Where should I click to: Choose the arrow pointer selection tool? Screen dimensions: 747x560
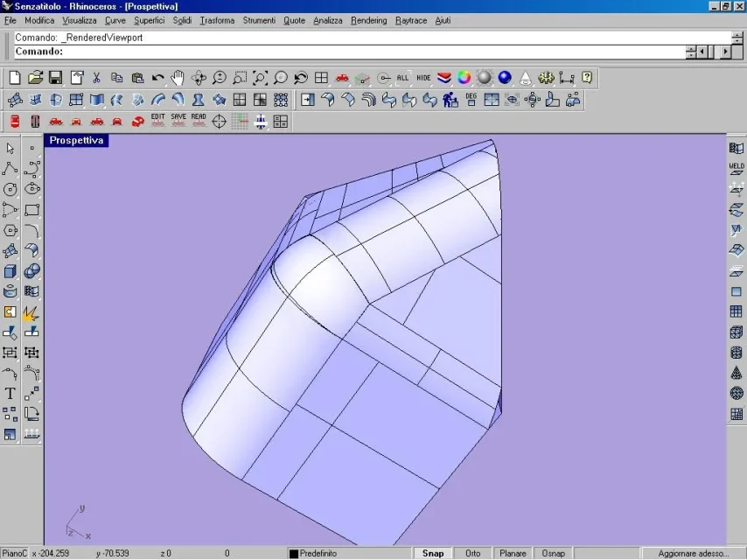coord(10,148)
